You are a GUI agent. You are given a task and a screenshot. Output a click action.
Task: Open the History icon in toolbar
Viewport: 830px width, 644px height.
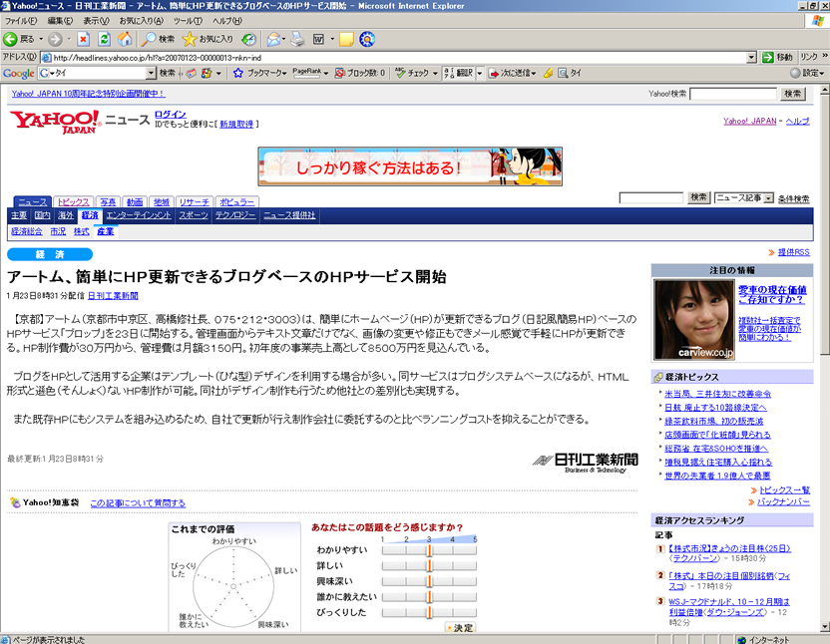point(248,39)
